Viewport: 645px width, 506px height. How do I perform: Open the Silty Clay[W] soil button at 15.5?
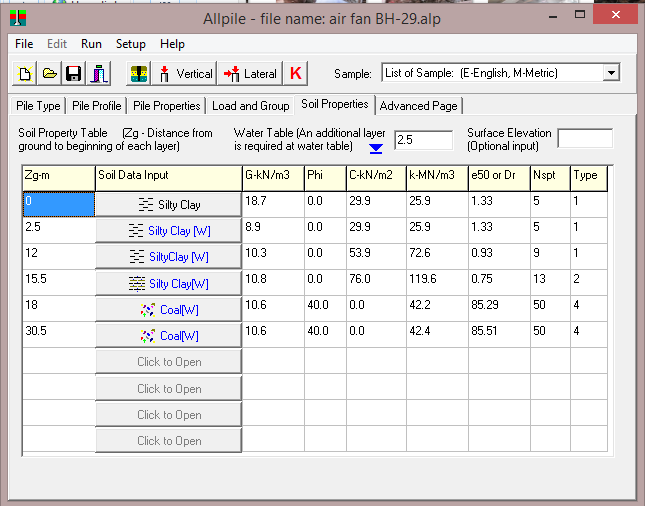click(x=169, y=283)
